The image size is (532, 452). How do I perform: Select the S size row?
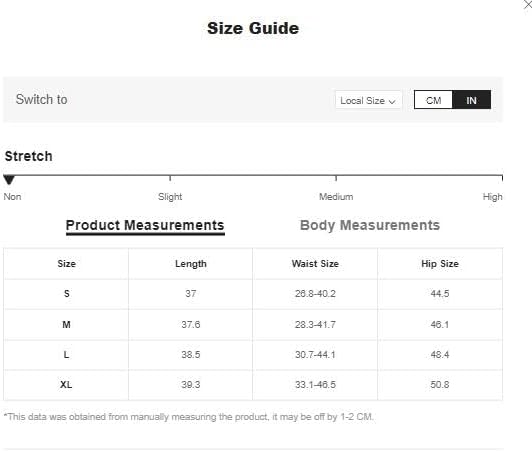point(253,294)
